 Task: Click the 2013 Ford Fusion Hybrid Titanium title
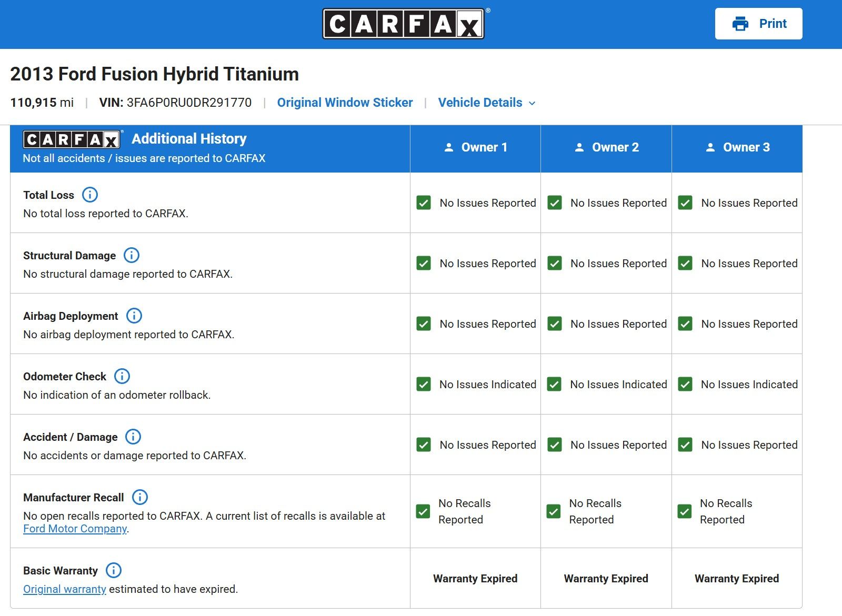(154, 74)
